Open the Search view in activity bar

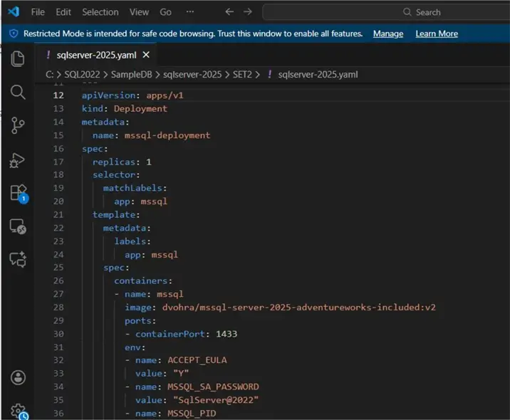tap(18, 93)
